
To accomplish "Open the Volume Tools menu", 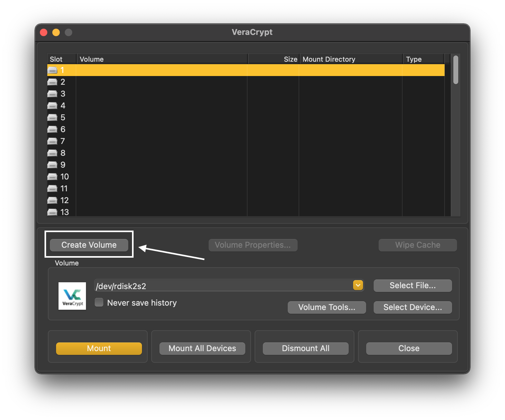I will (x=327, y=307).
